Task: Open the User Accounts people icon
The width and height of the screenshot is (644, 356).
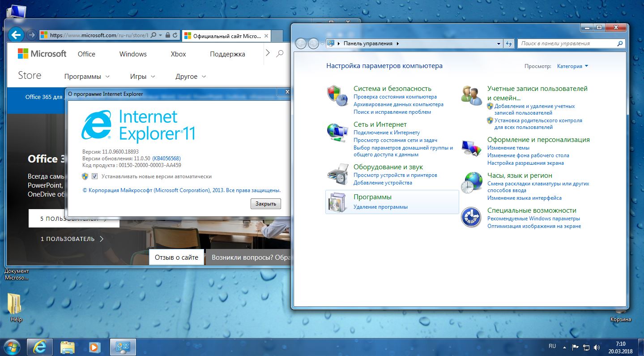Action: click(x=471, y=95)
